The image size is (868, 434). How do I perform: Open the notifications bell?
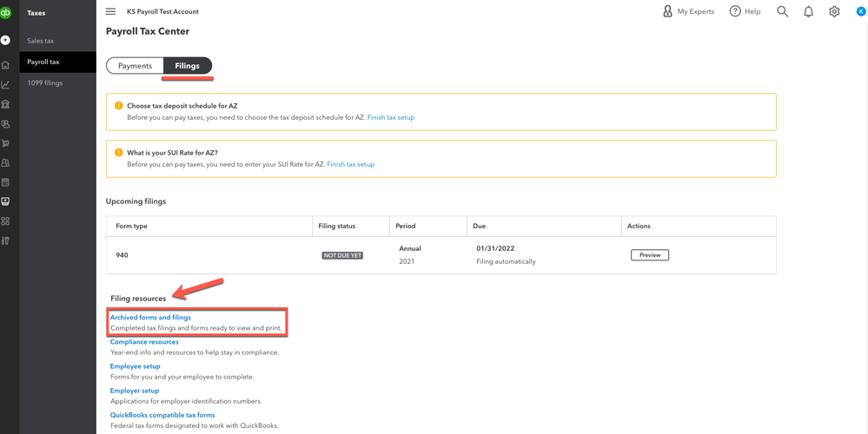(808, 11)
